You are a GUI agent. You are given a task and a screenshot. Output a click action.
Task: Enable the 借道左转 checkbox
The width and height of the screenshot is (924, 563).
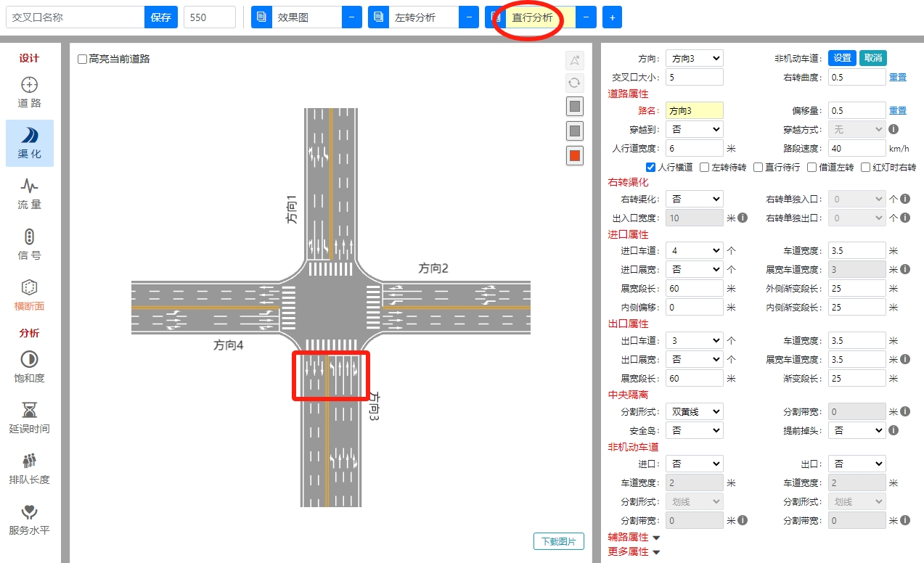pos(812,168)
